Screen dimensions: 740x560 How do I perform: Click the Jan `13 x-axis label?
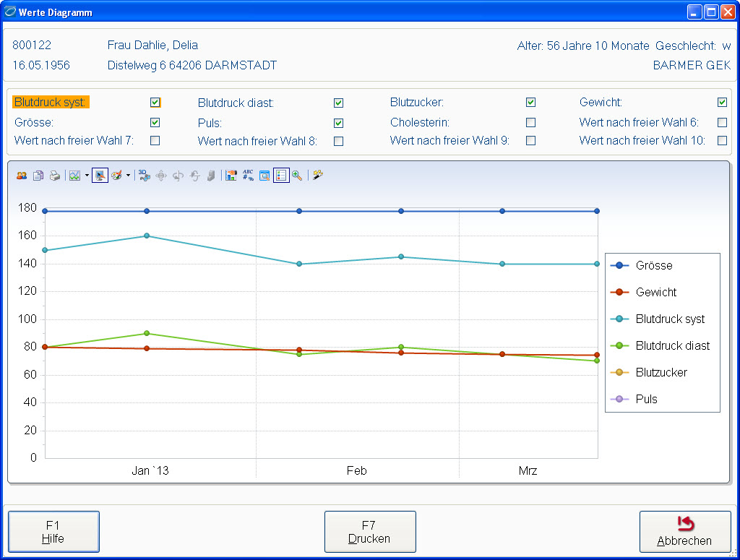pyautogui.click(x=150, y=471)
